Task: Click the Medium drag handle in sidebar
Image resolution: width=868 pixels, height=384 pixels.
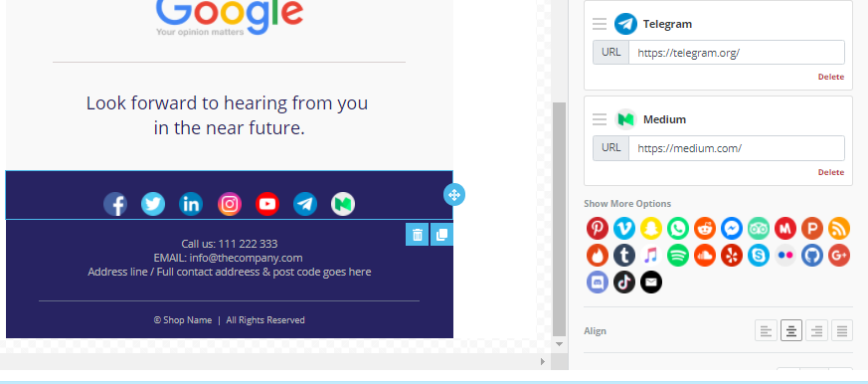Action: click(600, 119)
